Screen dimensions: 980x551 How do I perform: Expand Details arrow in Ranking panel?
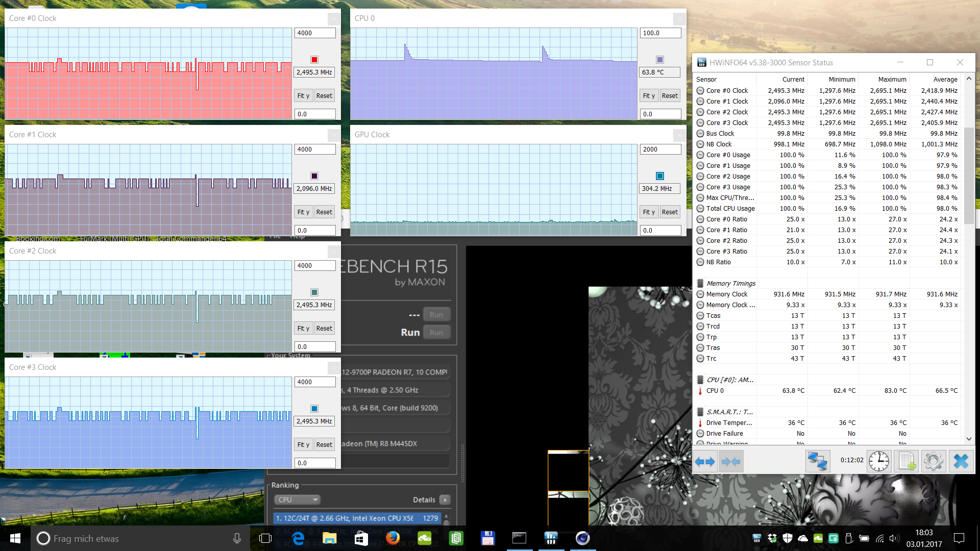pyautogui.click(x=445, y=499)
